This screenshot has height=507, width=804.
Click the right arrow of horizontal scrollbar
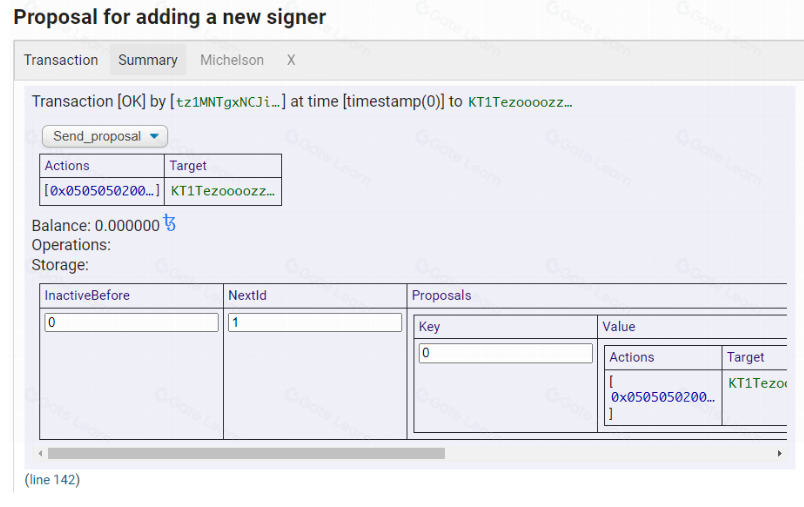coord(779,453)
